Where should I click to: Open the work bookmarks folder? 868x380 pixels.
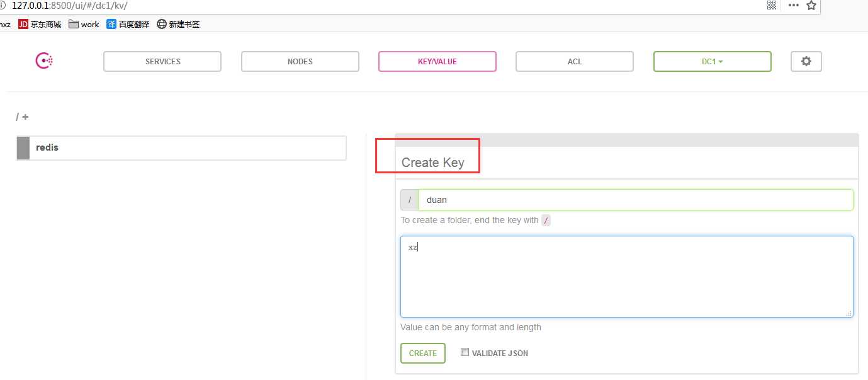[84, 24]
